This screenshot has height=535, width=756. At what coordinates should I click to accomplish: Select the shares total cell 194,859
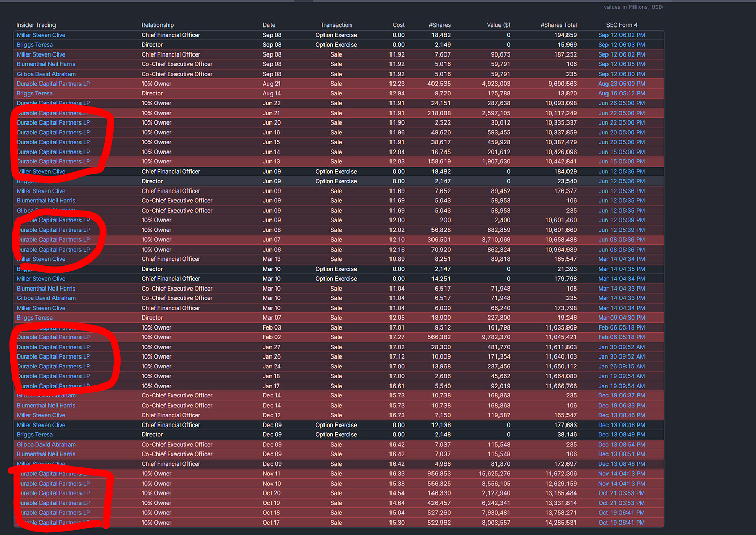click(565, 35)
